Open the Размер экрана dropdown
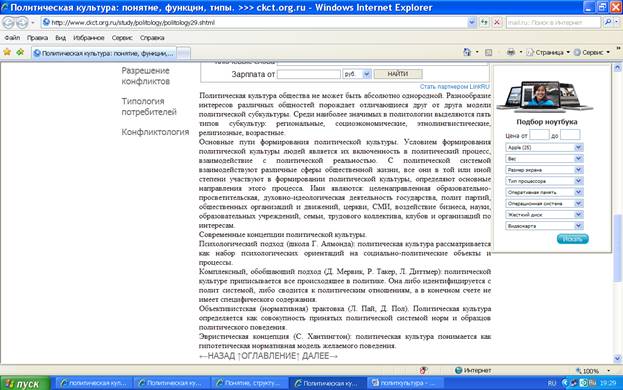623x390 pixels. (544, 170)
